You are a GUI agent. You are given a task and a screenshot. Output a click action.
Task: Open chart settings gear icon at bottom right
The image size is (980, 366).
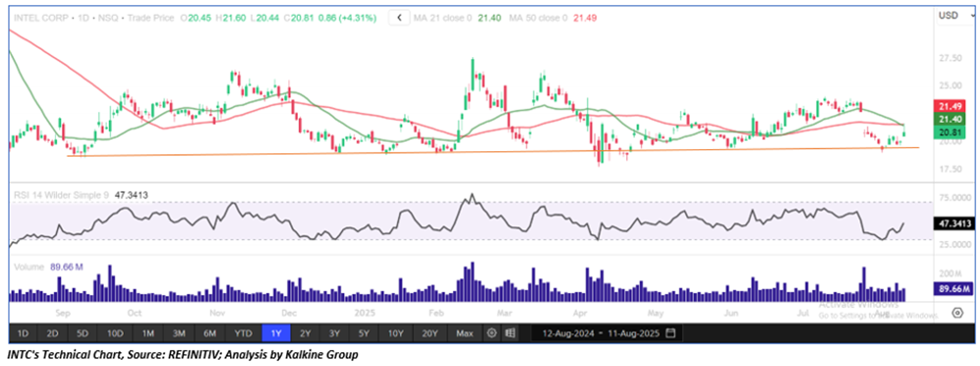[957, 313]
